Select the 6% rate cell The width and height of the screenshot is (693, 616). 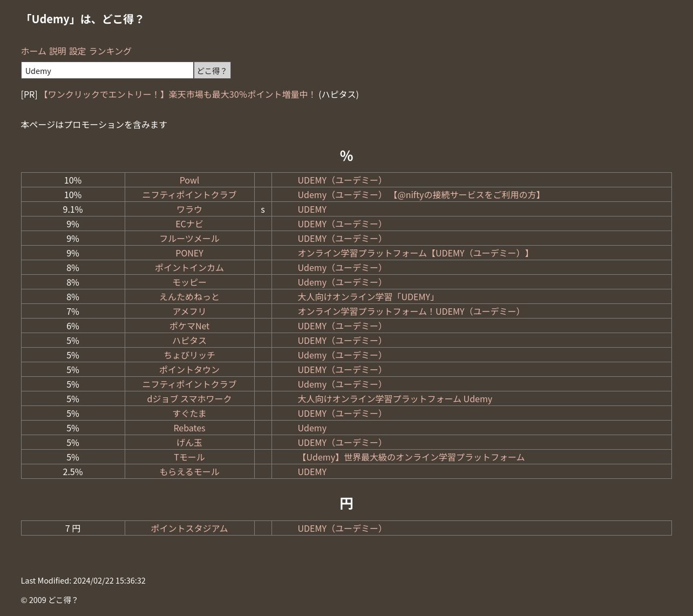[73, 326]
